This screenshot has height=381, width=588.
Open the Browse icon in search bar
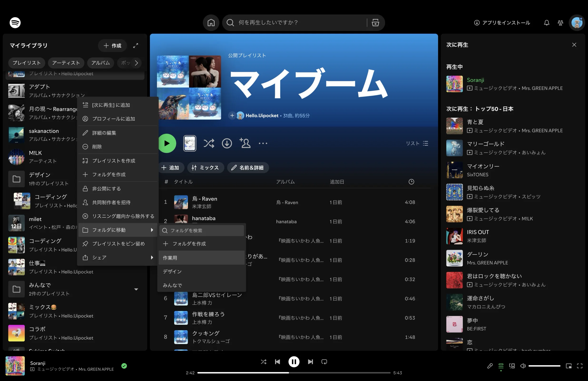pos(375,23)
